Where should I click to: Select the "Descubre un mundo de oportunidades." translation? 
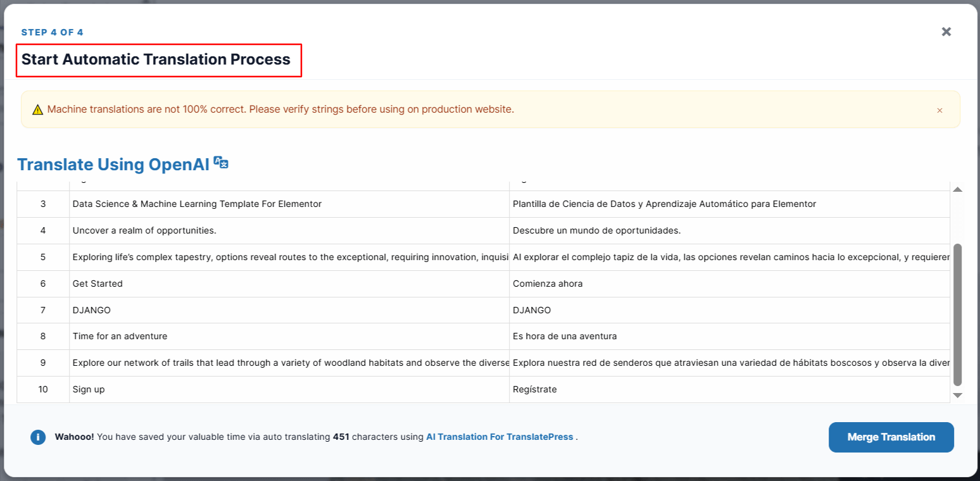[596, 230]
